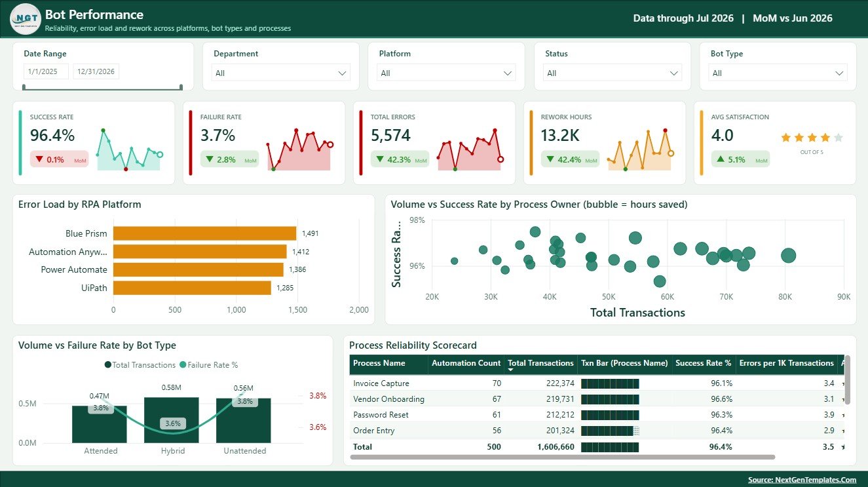This screenshot has width=868, height=487.
Task: Select the Order Entry row
Action: tap(596, 431)
